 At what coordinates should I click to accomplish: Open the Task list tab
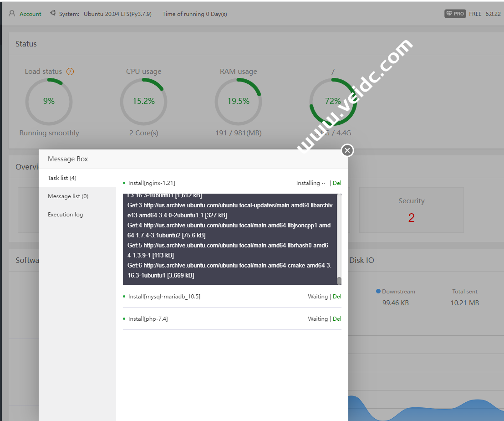click(62, 178)
